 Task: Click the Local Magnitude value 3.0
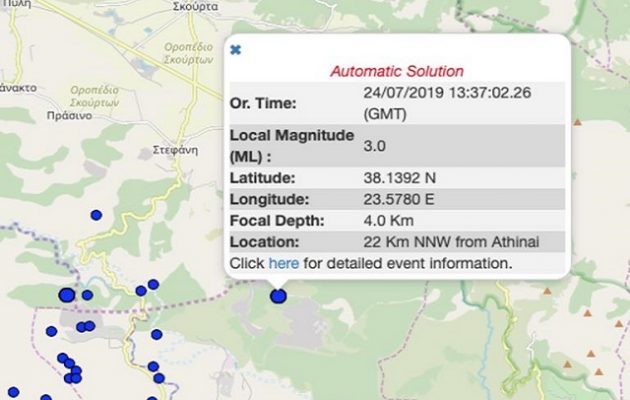click(375, 145)
